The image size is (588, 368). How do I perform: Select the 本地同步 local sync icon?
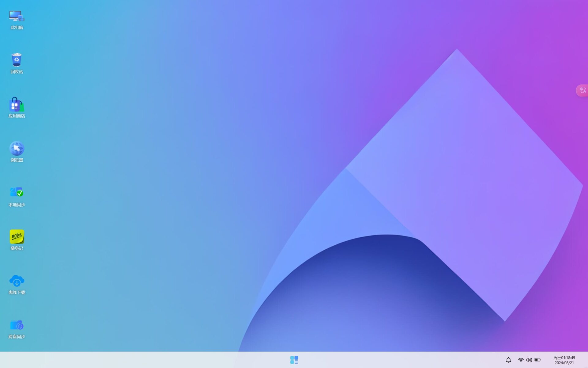pyautogui.click(x=17, y=193)
